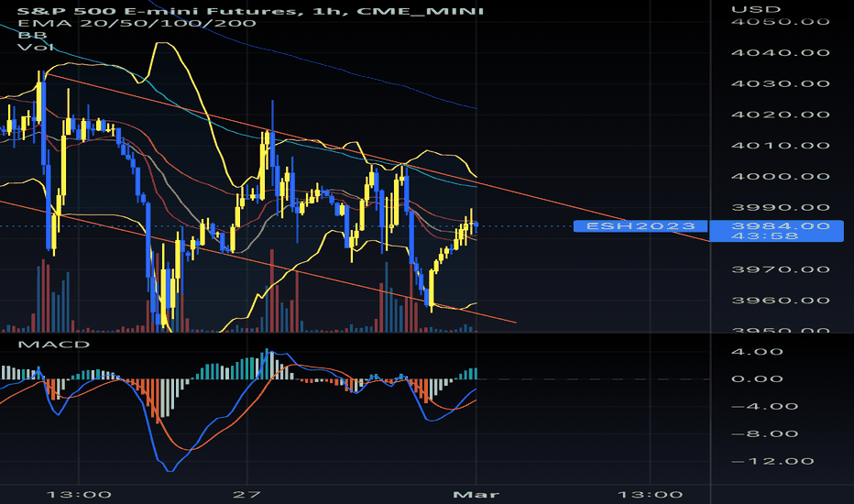The width and height of the screenshot is (854, 504).
Task: Click the 43:58 countdown timer
Action: (765, 236)
